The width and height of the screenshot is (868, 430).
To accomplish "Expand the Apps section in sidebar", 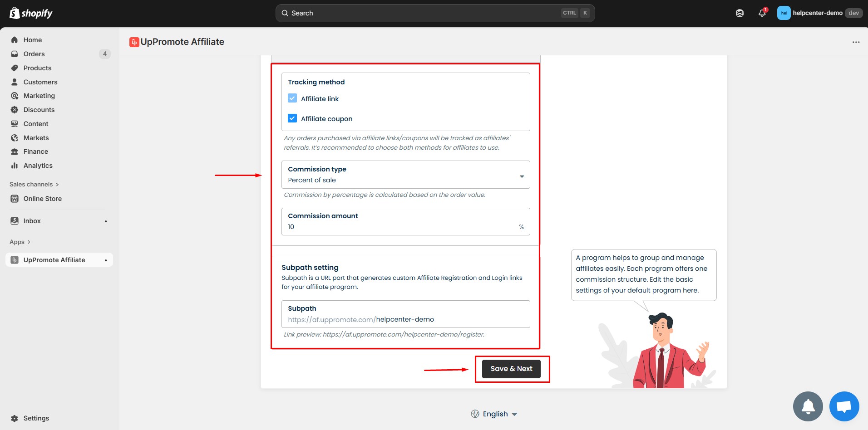I will 20,242.
